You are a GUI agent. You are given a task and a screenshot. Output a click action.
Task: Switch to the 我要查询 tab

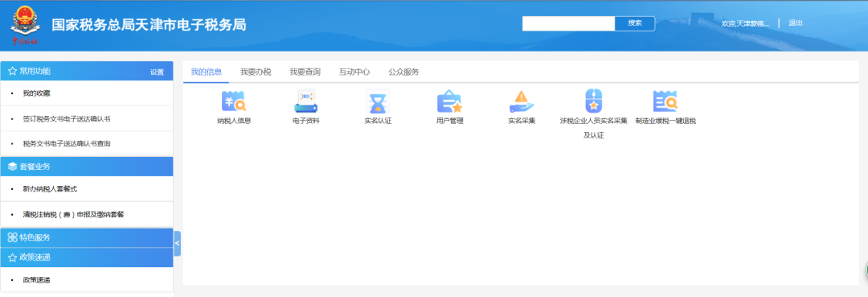pyautogui.click(x=305, y=72)
